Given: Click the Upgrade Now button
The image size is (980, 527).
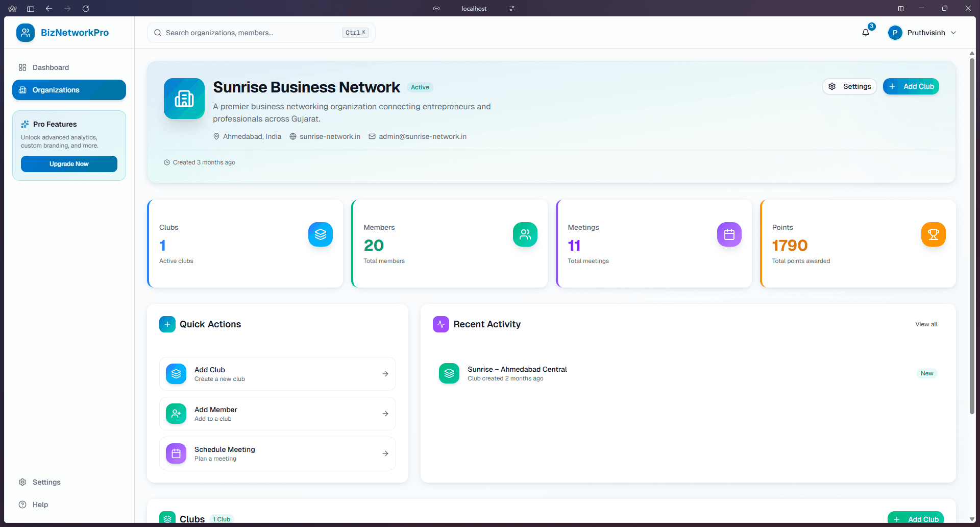Looking at the screenshot, I should click(69, 163).
